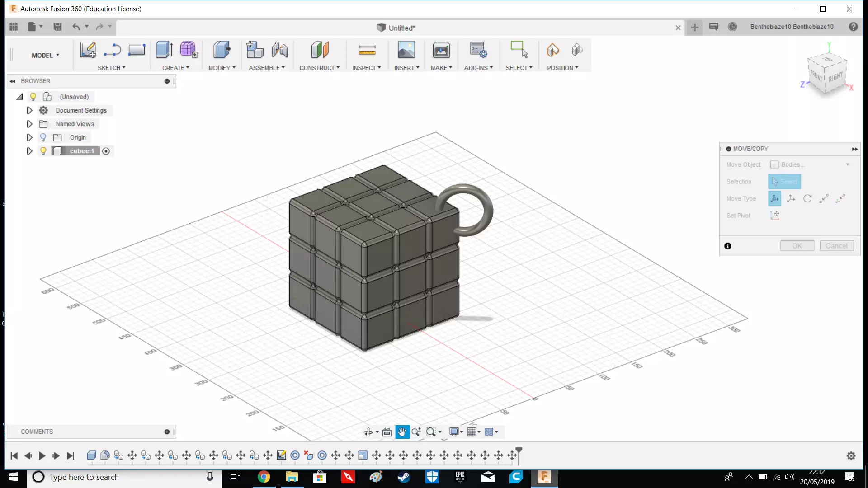
Task: Activate the Pan hand tool
Action: pyautogui.click(x=401, y=432)
